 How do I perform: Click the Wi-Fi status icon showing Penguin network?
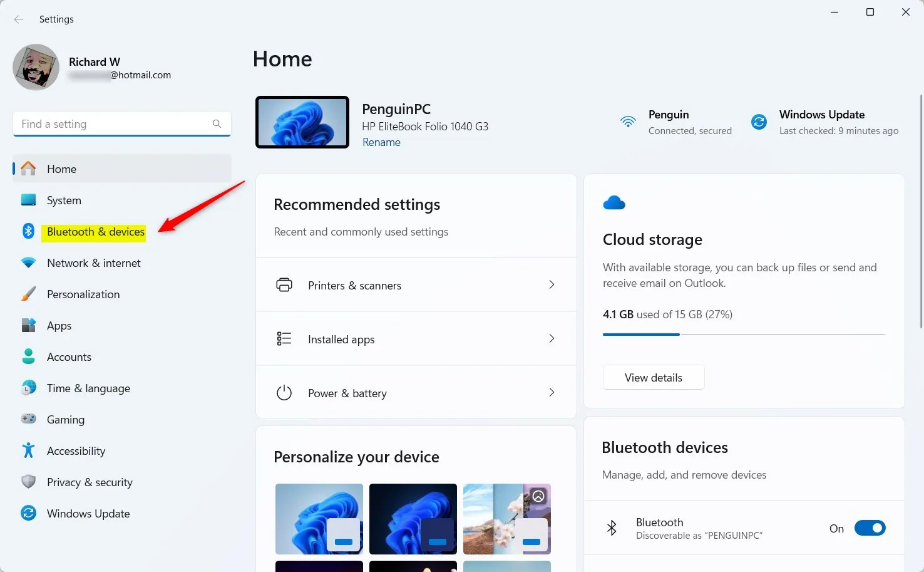628,122
